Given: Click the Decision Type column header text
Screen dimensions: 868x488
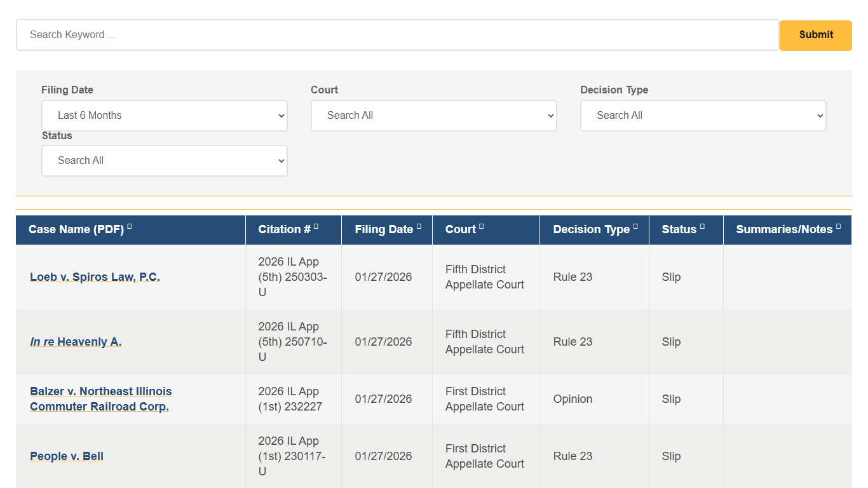Looking at the screenshot, I should pos(591,229).
